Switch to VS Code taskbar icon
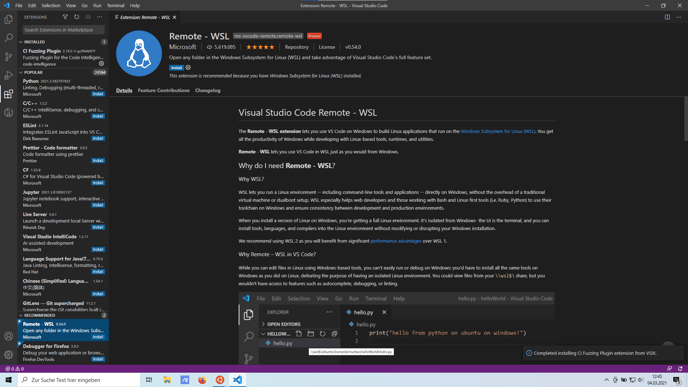This screenshot has height=387, width=688. pos(237,380)
